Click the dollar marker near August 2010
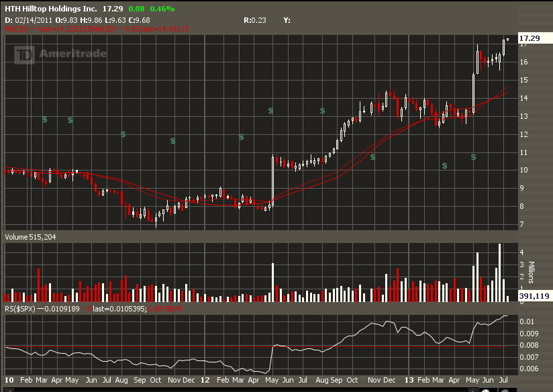Viewport: 553px width, 392px height. (123, 134)
